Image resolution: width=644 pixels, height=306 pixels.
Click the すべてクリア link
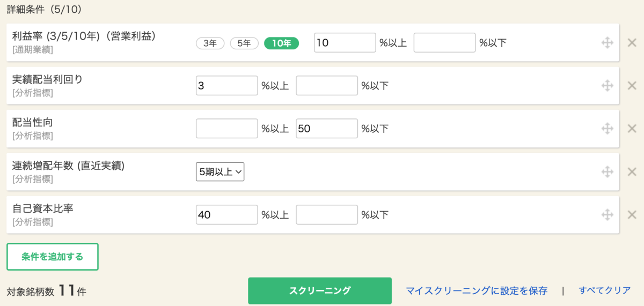click(605, 290)
